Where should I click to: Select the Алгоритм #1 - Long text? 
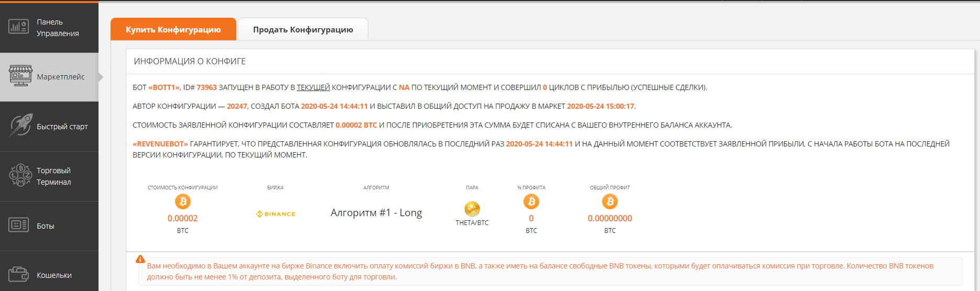tap(376, 212)
